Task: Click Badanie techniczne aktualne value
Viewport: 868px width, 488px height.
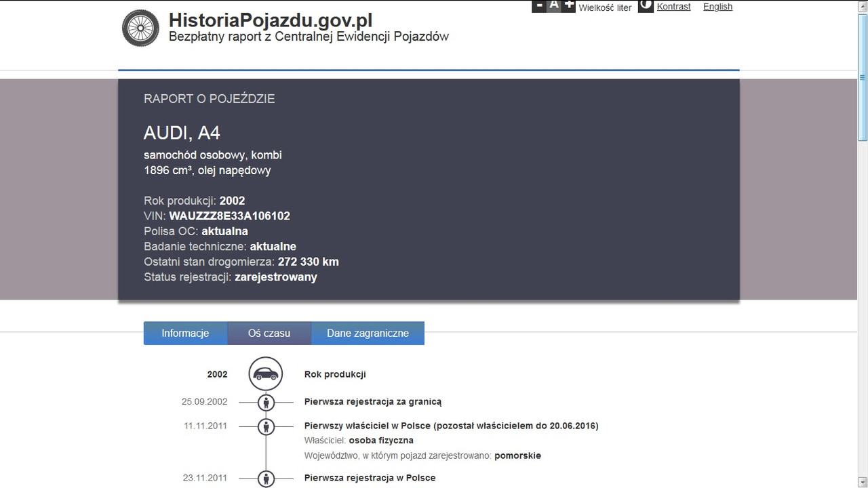Action: click(273, 247)
